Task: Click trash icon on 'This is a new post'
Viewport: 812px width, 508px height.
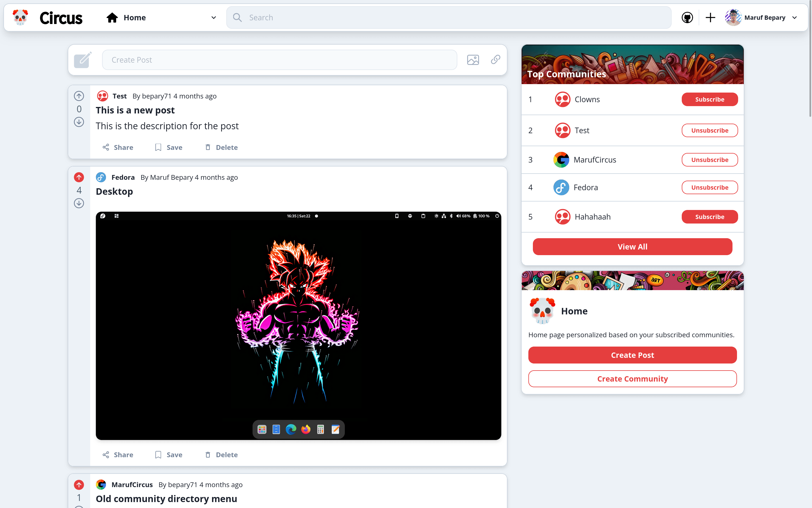Action: 208,147
